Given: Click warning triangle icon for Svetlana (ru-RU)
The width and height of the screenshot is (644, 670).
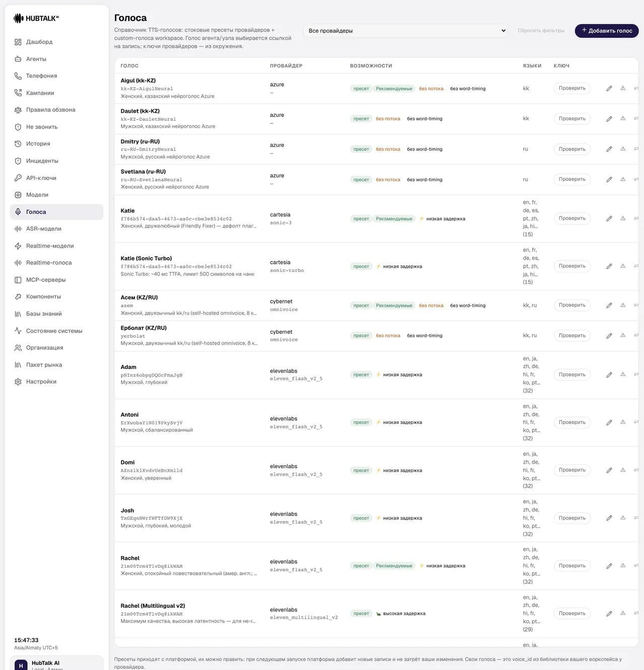Looking at the screenshot, I should coord(623,179).
